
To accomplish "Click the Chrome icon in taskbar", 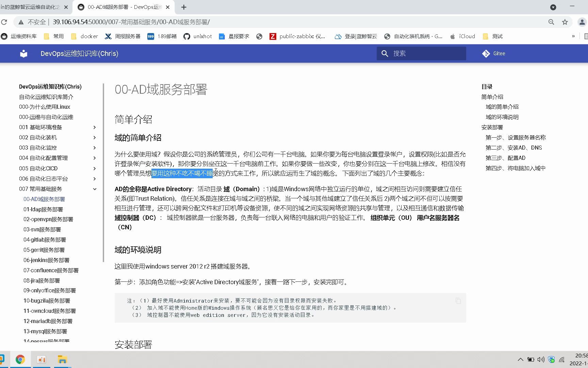I will 20,359.
